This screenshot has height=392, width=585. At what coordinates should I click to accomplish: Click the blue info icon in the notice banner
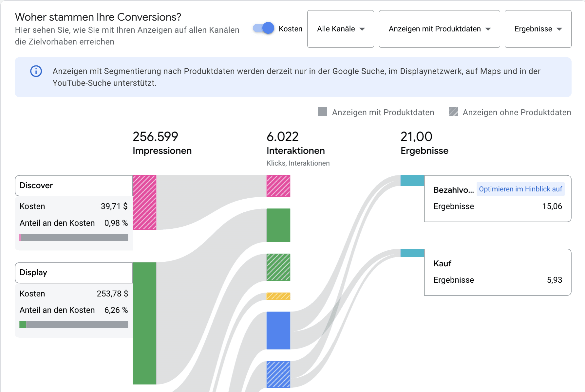point(36,71)
